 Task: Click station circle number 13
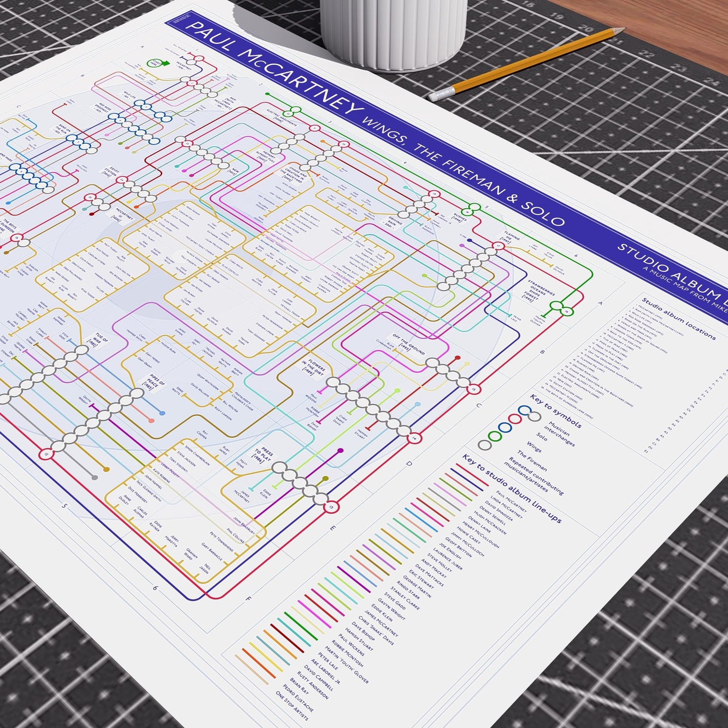332,508
